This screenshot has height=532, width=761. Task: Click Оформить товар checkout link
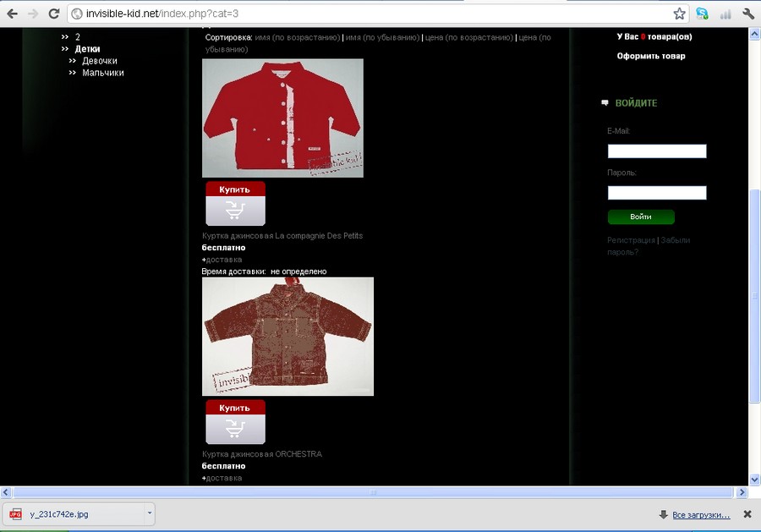(651, 56)
